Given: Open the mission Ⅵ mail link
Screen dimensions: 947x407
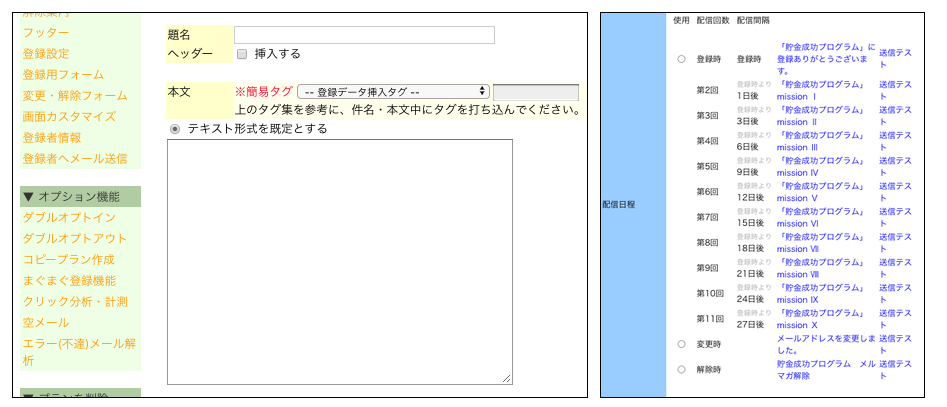Looking at the screenshot, I should point(821,217).
